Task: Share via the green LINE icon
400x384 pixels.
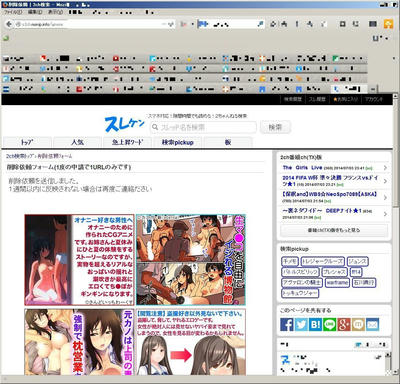Action: (x=330, y=324)
